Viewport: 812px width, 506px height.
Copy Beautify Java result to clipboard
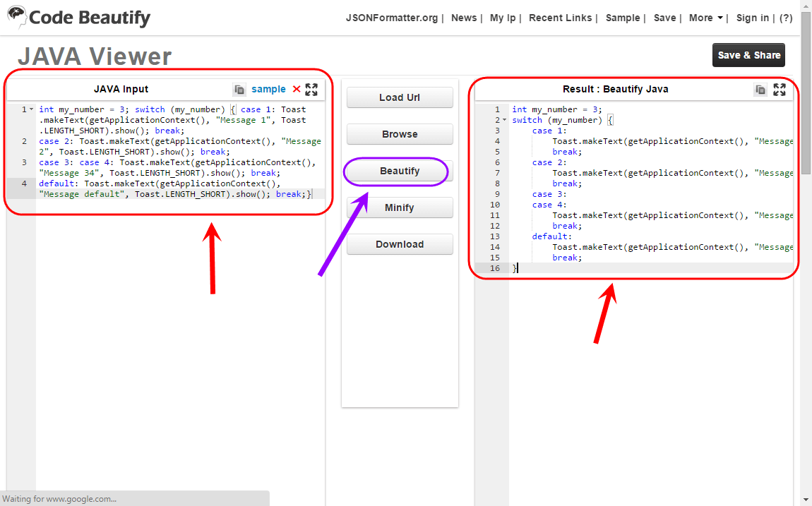point(760,90)
